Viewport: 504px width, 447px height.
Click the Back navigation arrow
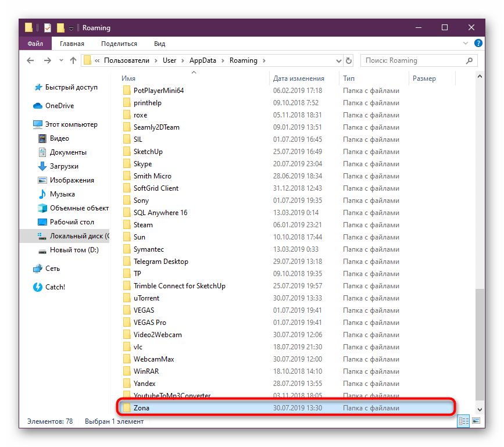pyautogui.click(x=30, y=60)
